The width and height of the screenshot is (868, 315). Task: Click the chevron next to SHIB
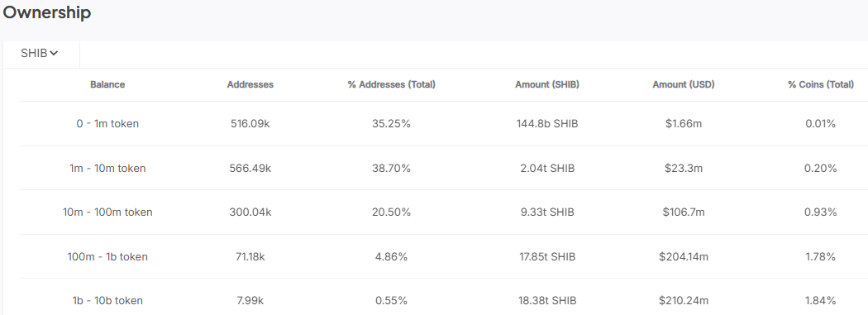(54, 54)
